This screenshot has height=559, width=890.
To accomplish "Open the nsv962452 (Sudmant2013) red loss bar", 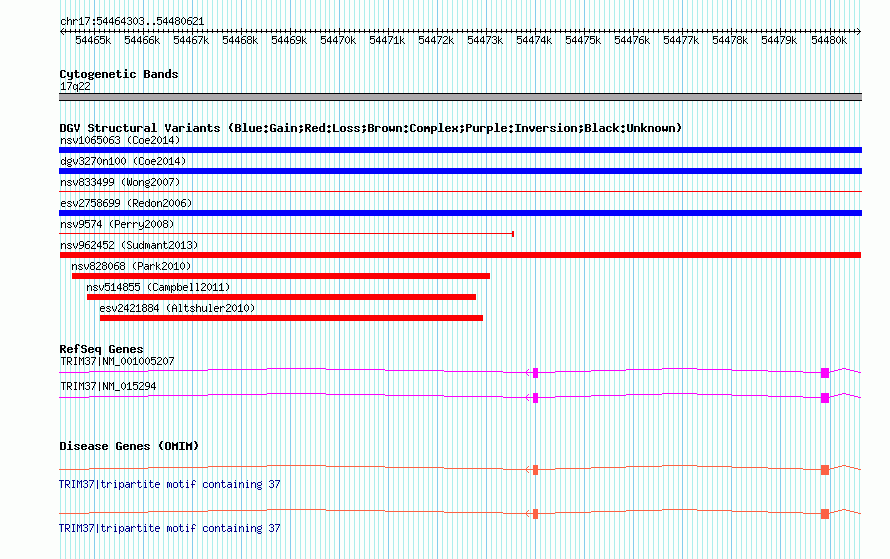I will [x=460, y=255].
